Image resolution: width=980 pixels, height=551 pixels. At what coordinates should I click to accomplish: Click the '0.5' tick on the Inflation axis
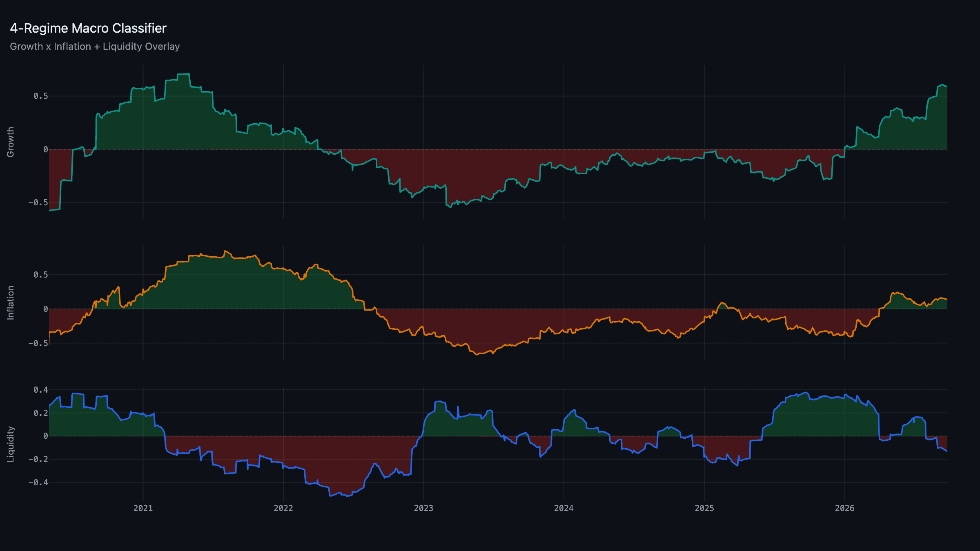point(41,275)
